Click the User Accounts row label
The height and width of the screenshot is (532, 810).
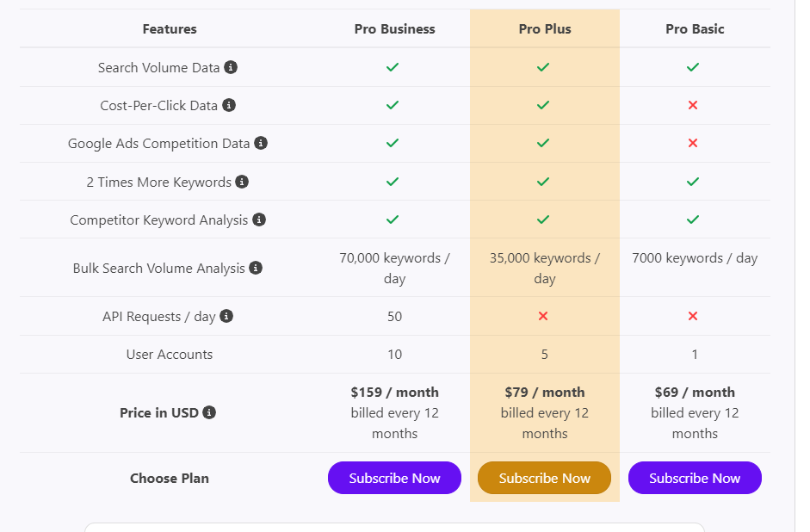point(170,355)
